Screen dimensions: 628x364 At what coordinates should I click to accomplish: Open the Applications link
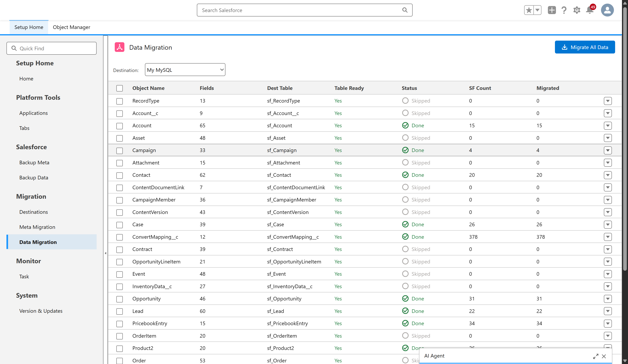(34, 113)
